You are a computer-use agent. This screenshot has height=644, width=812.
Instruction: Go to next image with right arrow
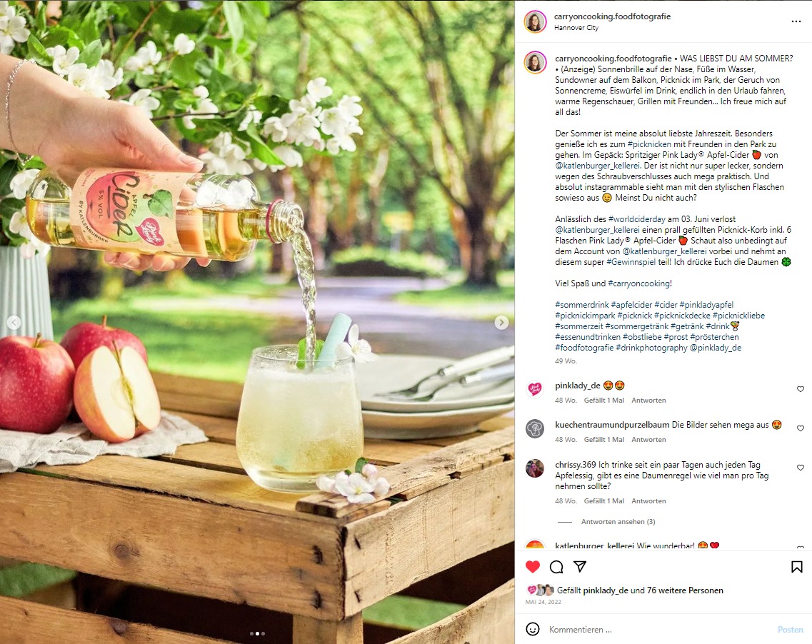pos(501,323)
